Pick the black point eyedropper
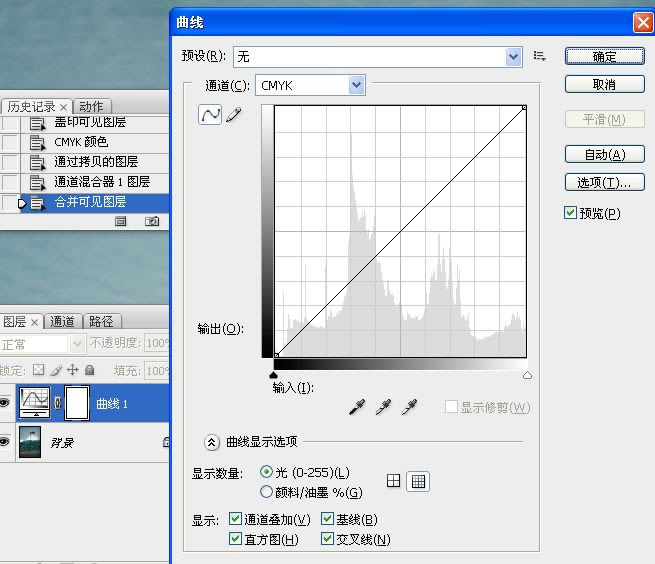The height and width of the screenshot is (564, 655). click(357, 407)
